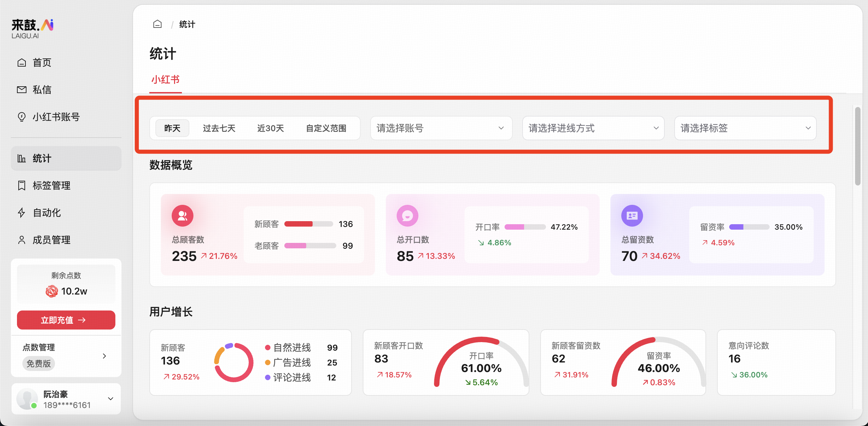Select the 小红书 tab
This screenshot has width=868, height=426.
click(x=165, y=80)
